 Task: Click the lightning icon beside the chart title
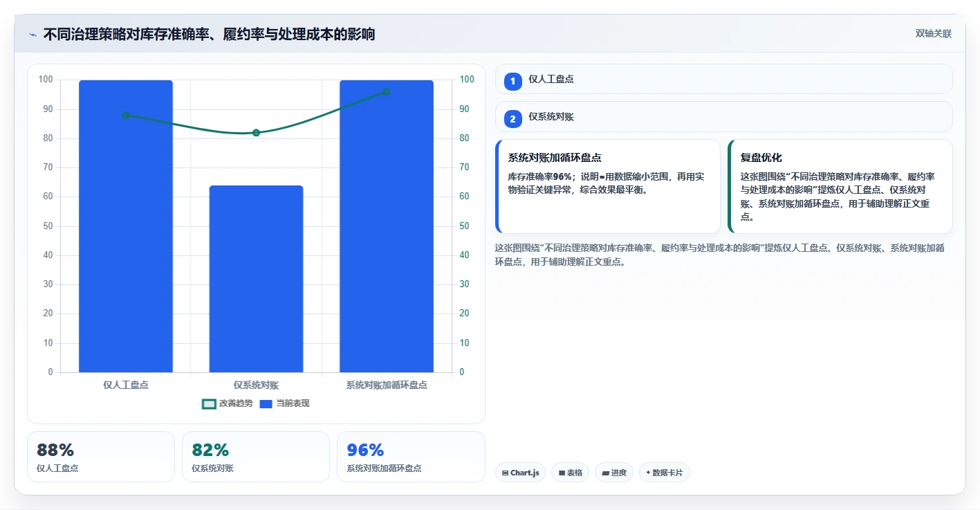[x=33, y=35]
